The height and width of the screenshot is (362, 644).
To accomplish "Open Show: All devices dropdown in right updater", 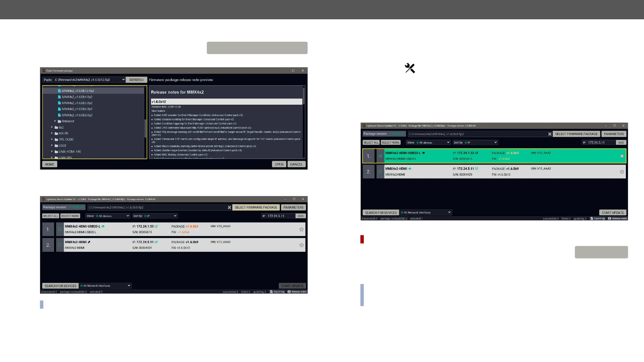I will point(428,142).
